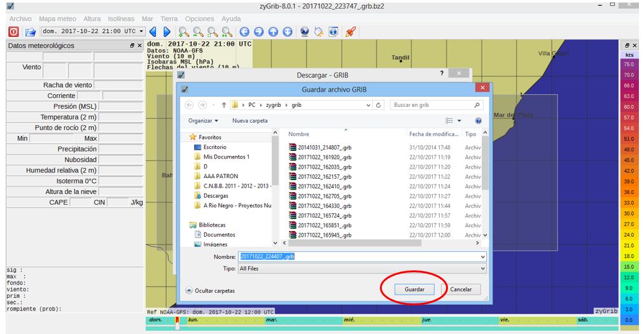Collapse folders with Ocultar carpetas

[x=210, y=291]
